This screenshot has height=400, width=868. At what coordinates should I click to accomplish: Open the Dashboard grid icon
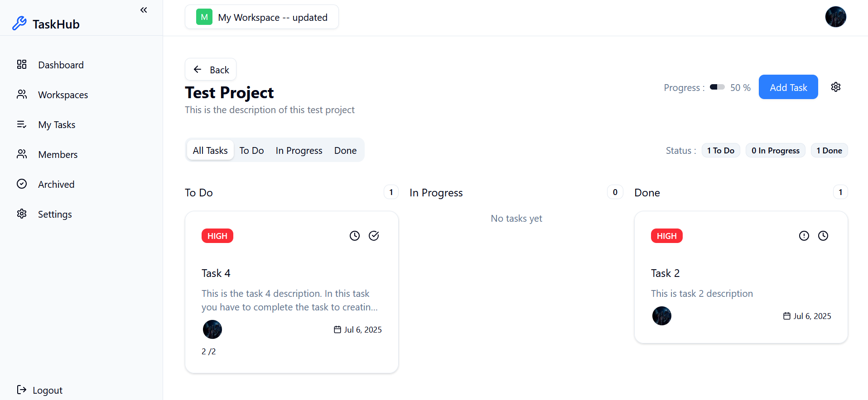[22, 64]
